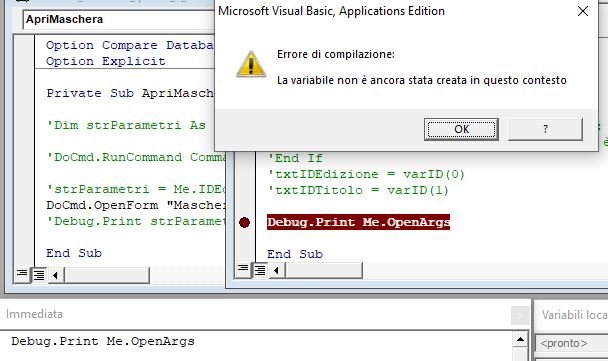Screen dimensions: 608x361
Task: Switch right code window to Full Module View
Action: [x=260, y=269]
